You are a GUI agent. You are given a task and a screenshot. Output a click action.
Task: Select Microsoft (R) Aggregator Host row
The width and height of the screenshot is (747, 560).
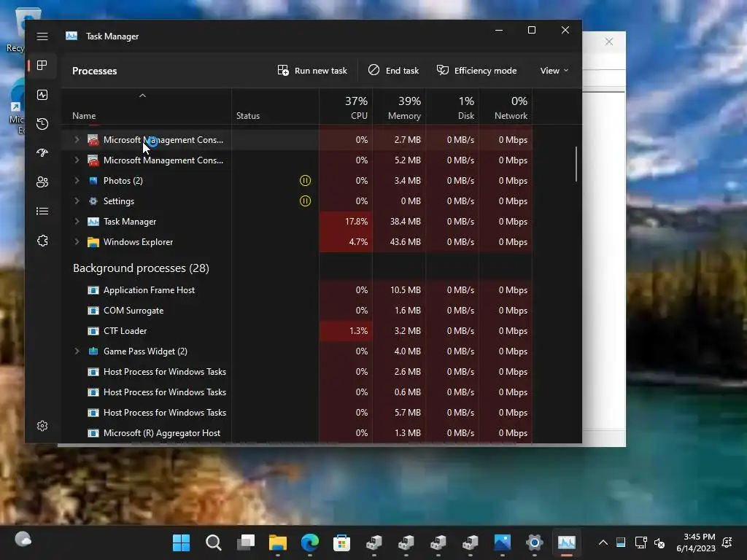tap(296, 433)
